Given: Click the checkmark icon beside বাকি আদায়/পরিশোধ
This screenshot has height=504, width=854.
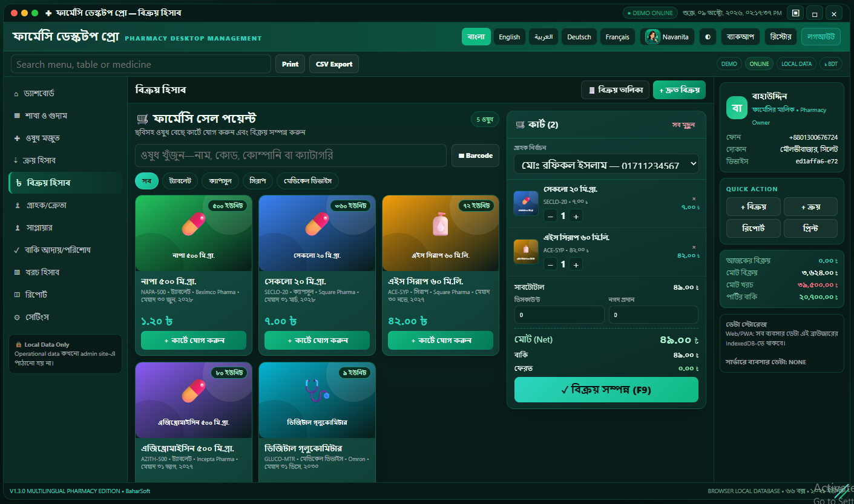Looking at the screenshot, I should coord(17,250).
